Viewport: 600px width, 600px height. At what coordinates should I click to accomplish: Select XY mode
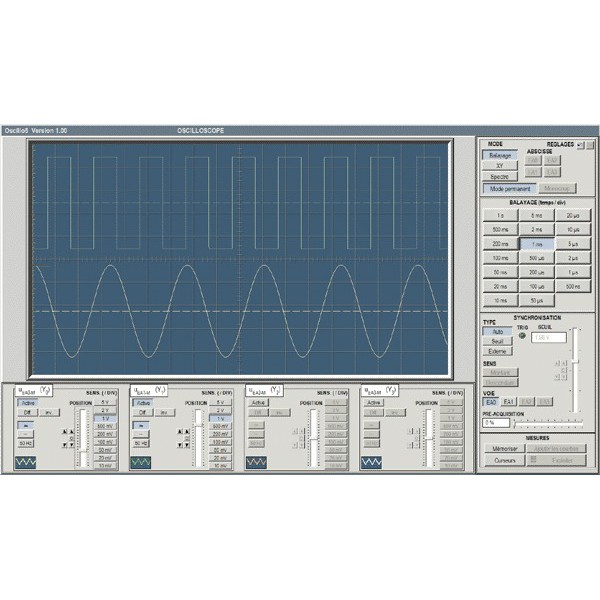coord(500,166)
